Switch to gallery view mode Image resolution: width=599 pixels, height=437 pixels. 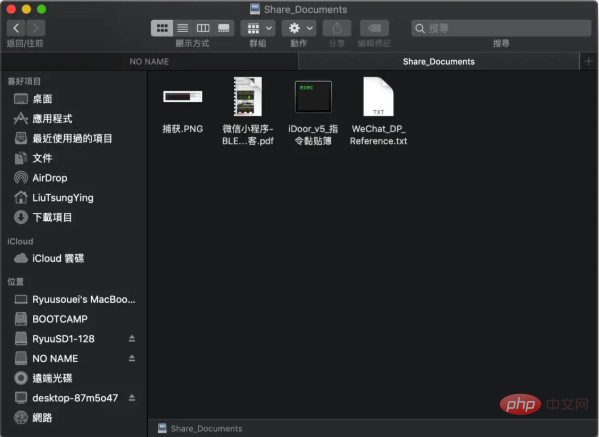223,28
